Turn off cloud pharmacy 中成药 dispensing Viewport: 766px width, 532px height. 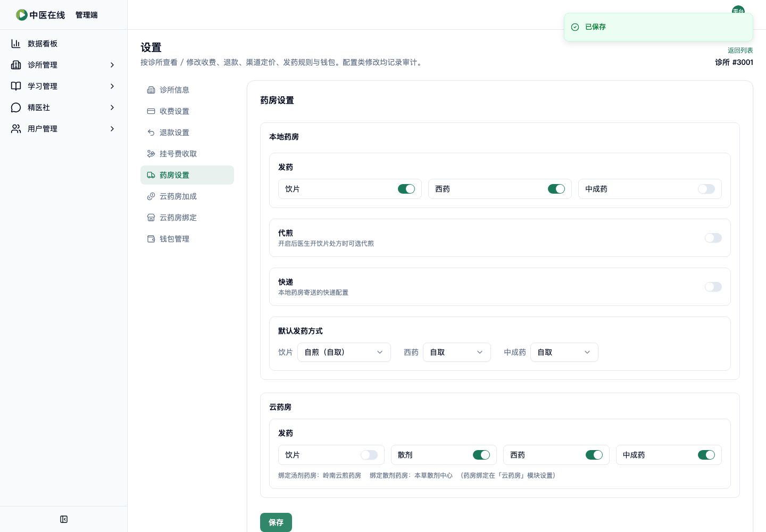tap(706, 455)
